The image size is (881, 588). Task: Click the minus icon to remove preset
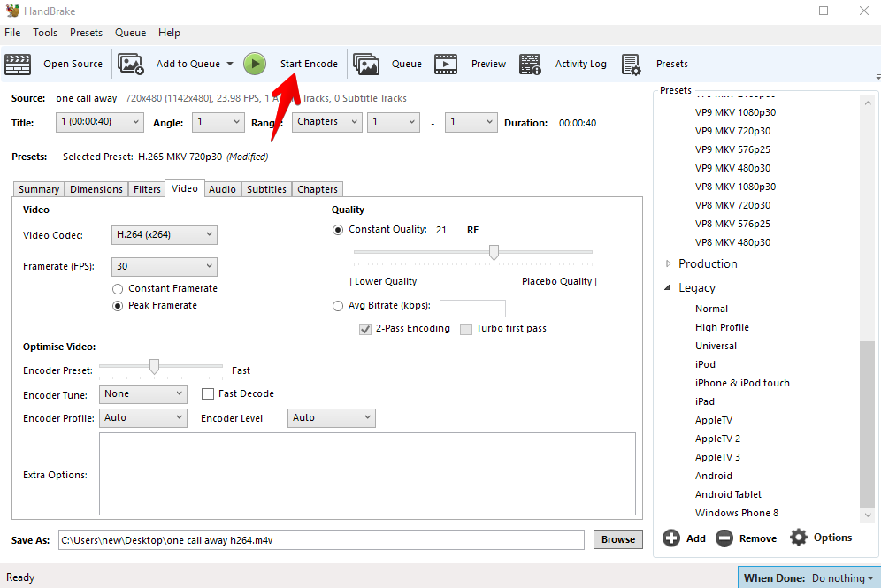724,538
